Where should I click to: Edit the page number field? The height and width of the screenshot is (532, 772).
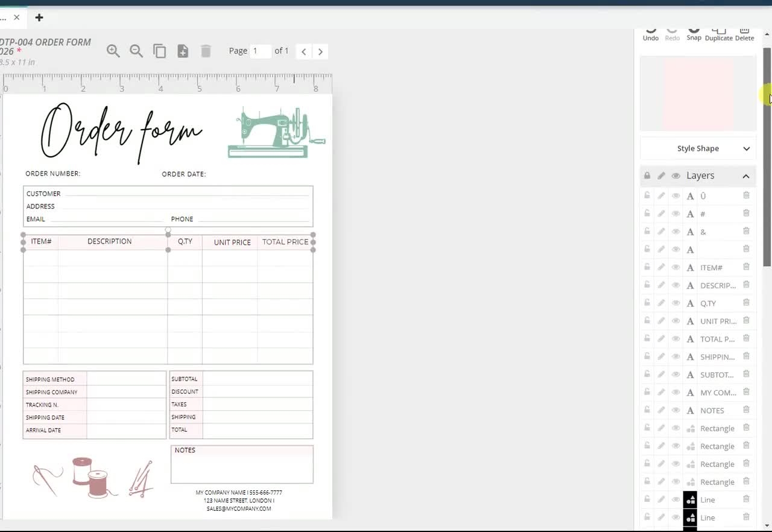(260, 51)
